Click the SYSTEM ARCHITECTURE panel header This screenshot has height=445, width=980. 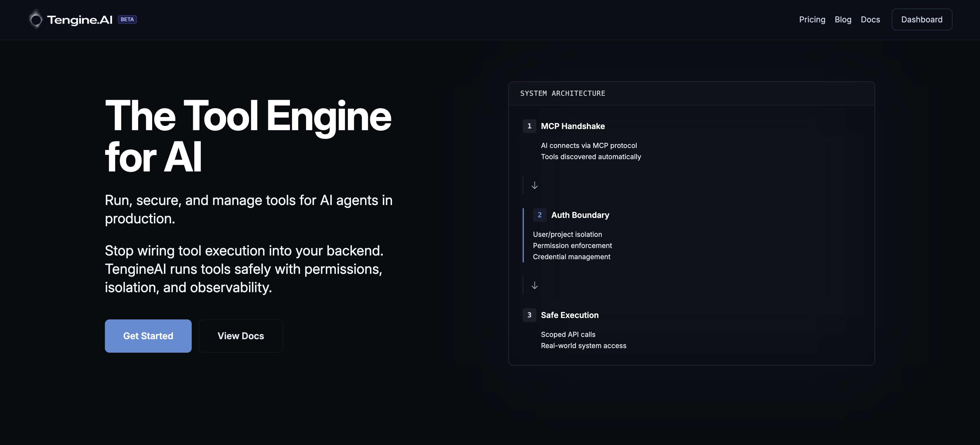[563, 93]
